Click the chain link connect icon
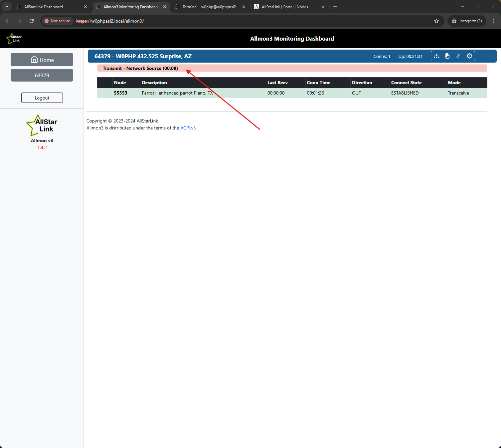This screenshot has height=448, width=501. pos(458,56)
